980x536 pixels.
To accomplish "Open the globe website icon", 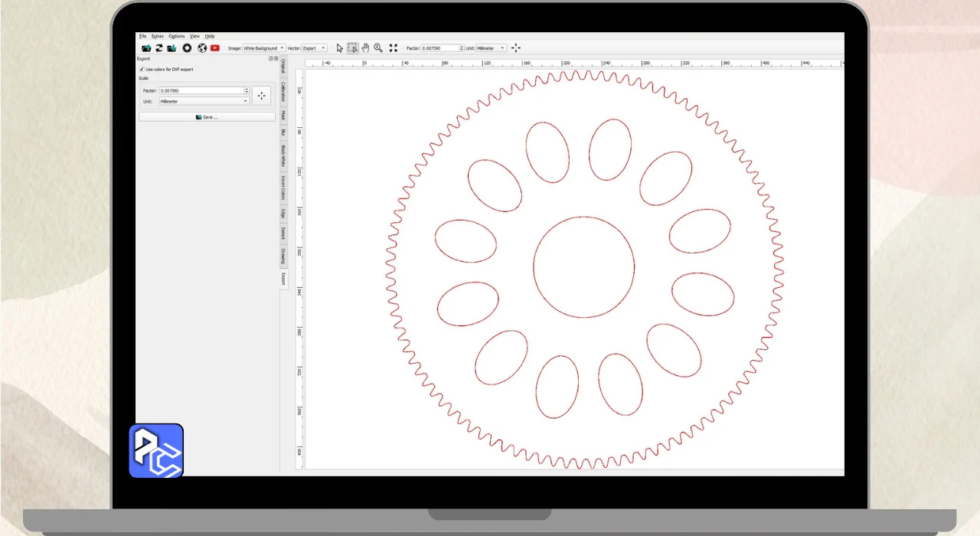I will coord(202,48).
